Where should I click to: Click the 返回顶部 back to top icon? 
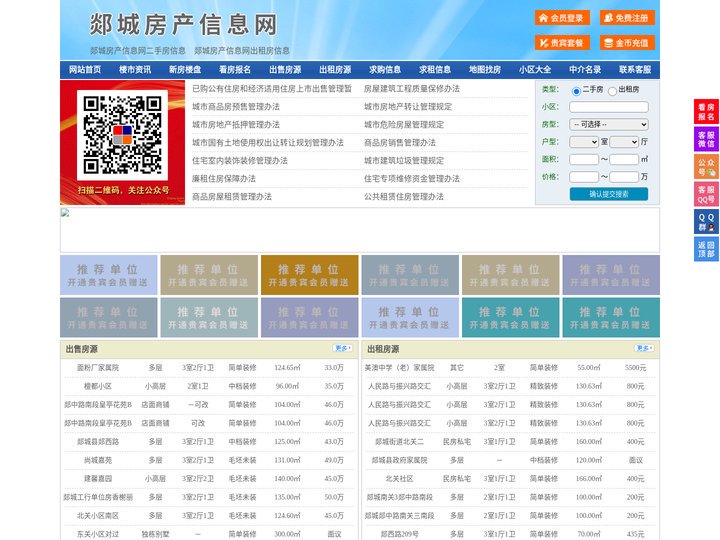point(706,249)
